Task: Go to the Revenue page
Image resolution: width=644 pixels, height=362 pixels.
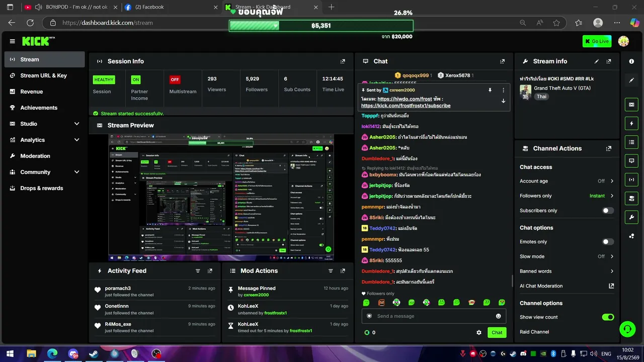Action: [45, 92]
